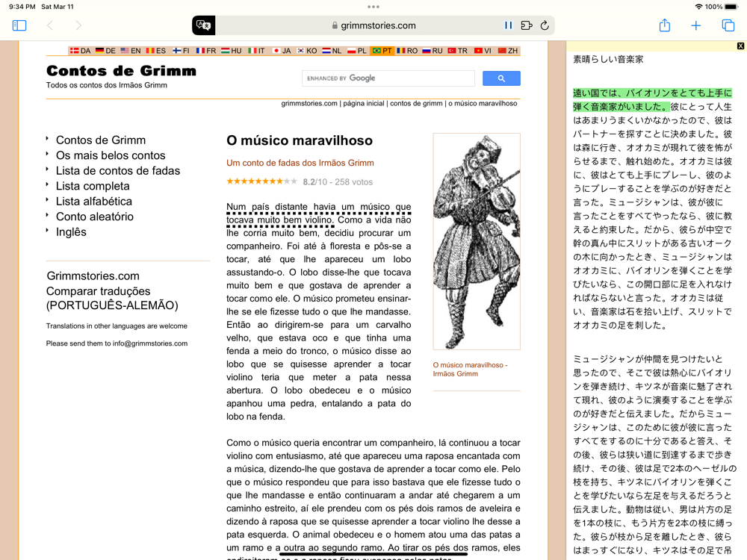
Task: Switch language to RO Romanian flag
Action: pyautogui.click(x=407, y=51)
